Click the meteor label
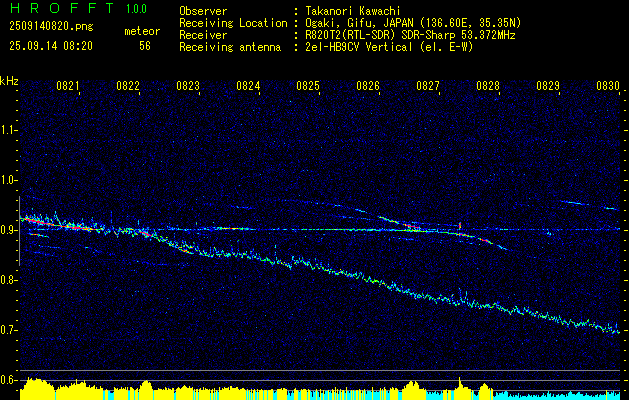The image size is (629, 400). point(142,31)
